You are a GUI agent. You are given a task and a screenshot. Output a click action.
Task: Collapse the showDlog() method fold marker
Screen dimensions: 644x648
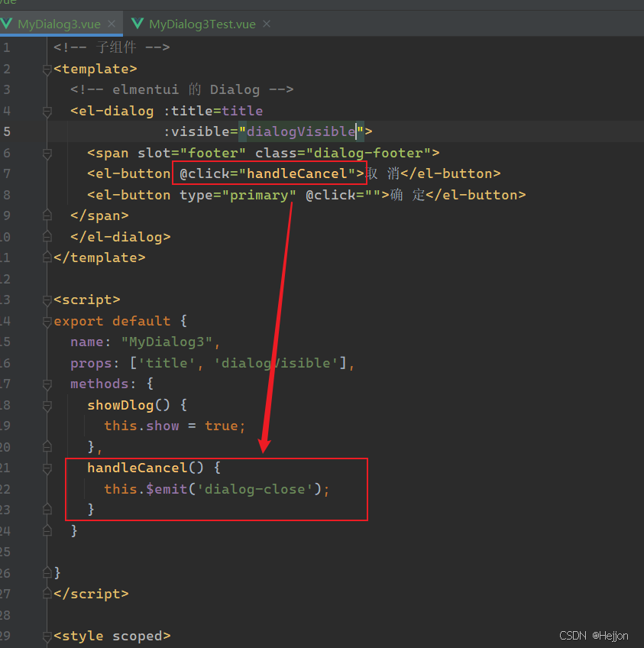click(x=47, y=406)
